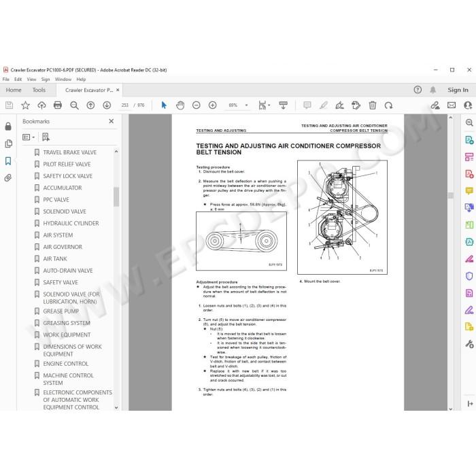
Task: Click the Print icon
Action: pyautogui.click(x=58, y=105)
